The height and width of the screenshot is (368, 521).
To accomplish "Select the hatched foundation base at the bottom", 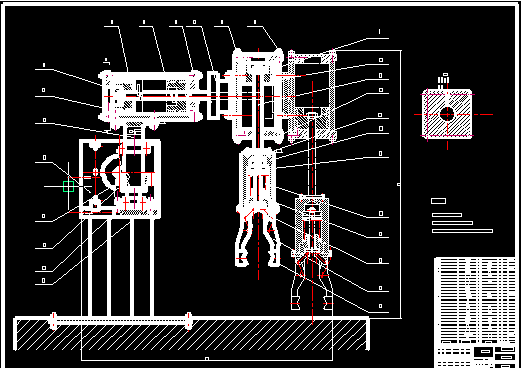I will [191, 334].
